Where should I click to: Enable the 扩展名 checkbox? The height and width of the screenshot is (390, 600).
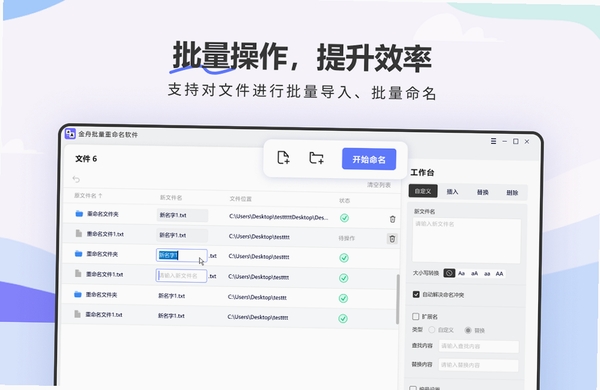click(x=416, y=316)
